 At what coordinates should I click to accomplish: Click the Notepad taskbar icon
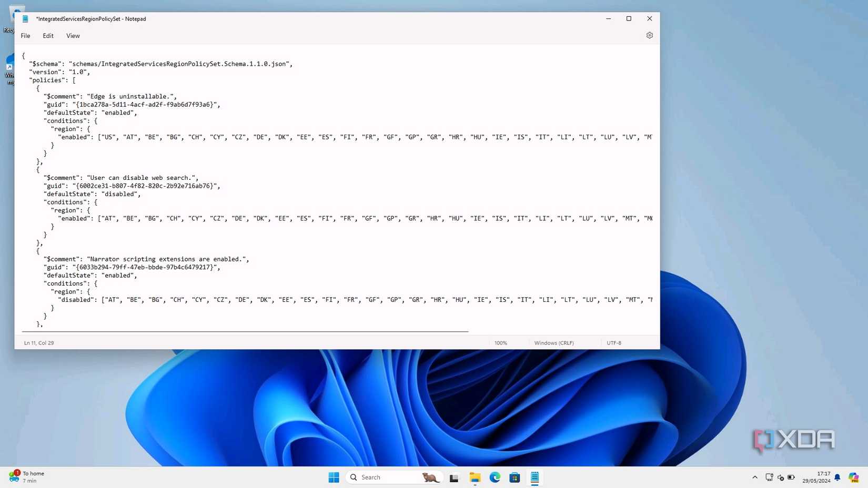[535, 477]
